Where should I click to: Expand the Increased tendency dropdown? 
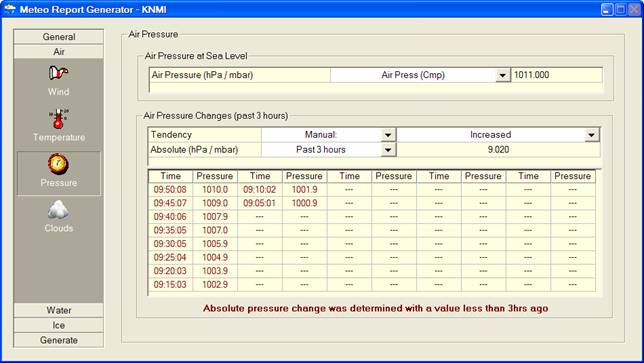pyautogui.click(x=591, y=135)
